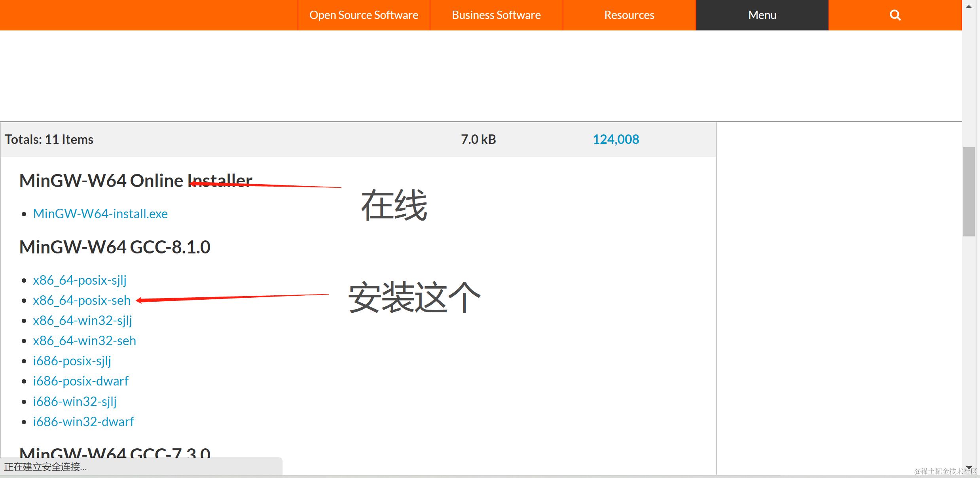
Task: Click the Totals: 11 Items row
Action: (x=49, y=139)
